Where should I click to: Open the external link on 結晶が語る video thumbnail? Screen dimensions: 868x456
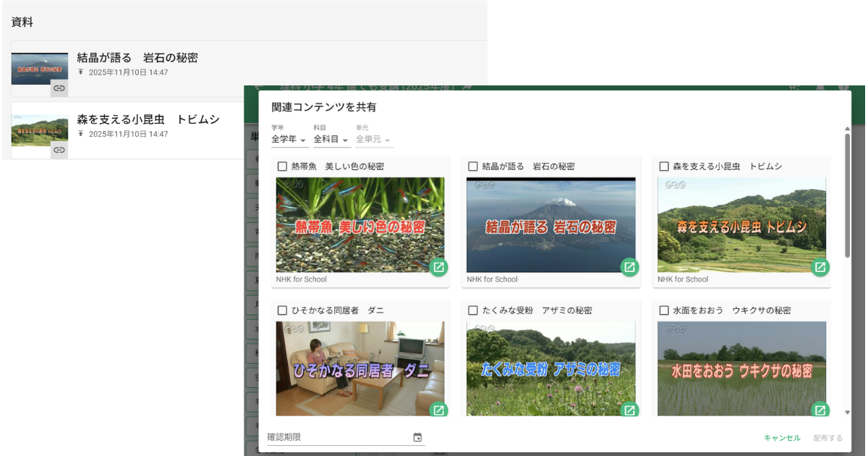630,267
